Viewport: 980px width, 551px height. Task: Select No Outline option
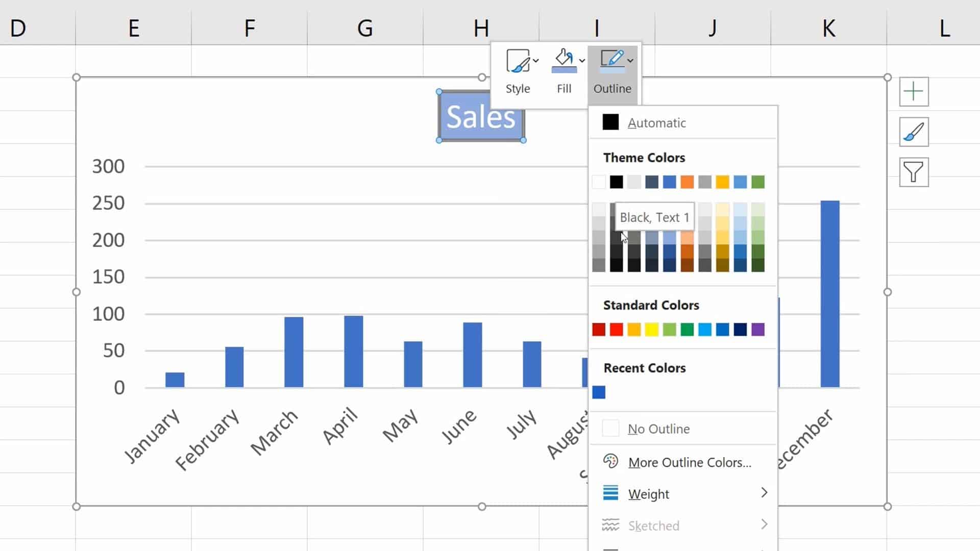click(x=683, y=429)
